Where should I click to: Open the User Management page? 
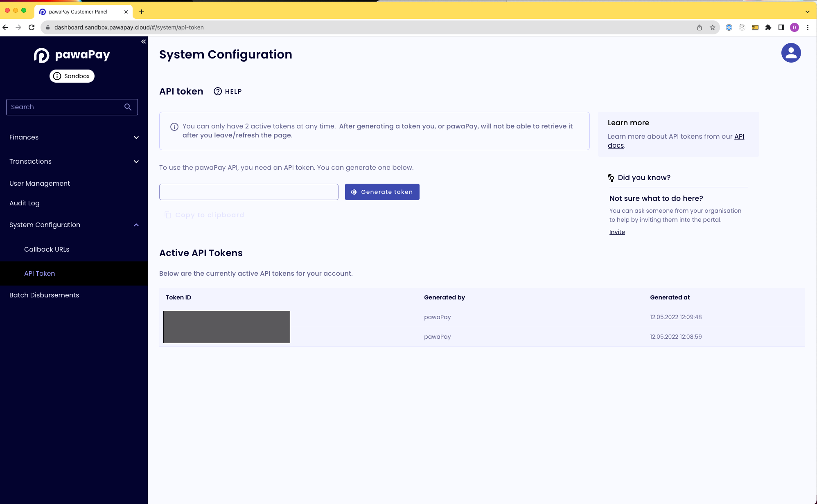40,183
